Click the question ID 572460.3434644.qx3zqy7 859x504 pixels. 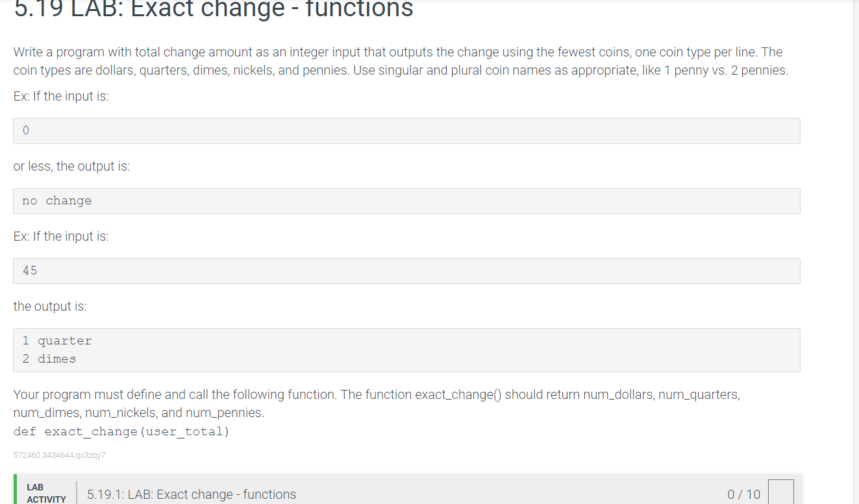pos(59,455)
